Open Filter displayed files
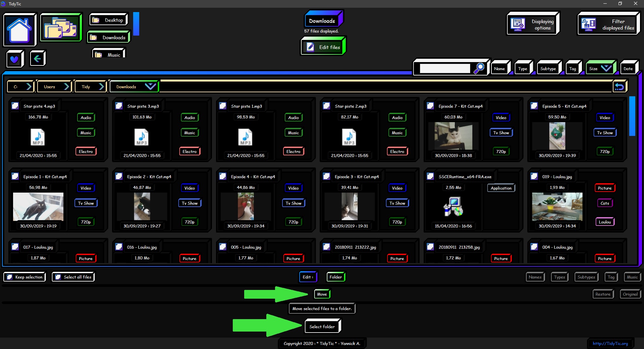Viewport: 644px width, 349px height. pos(608,24)
